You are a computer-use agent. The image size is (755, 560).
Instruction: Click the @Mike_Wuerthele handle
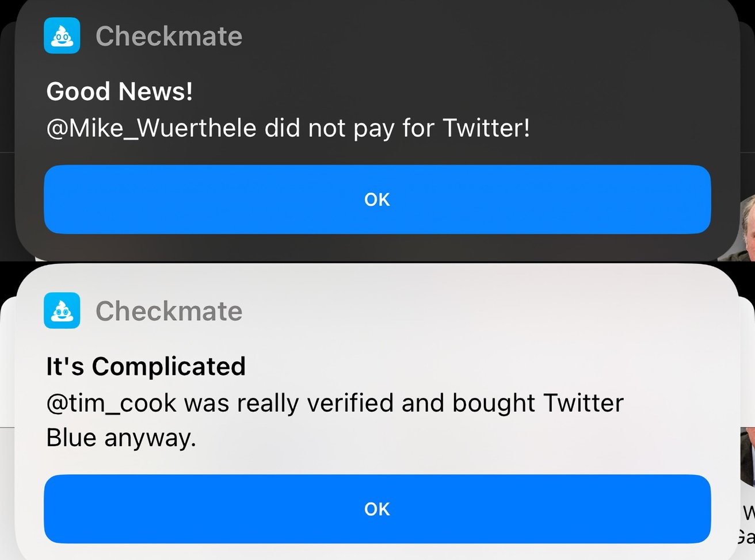click(x=151, y=128)
